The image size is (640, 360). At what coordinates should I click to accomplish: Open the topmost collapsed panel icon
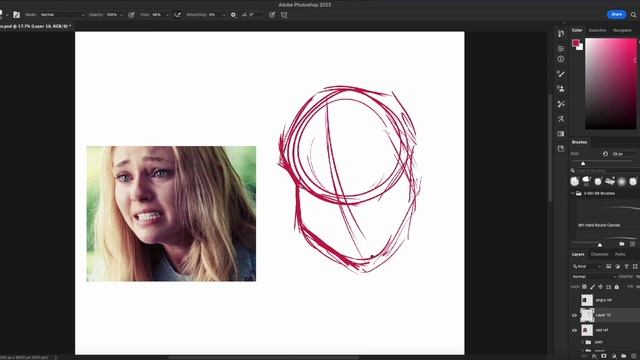click(561, 33)
